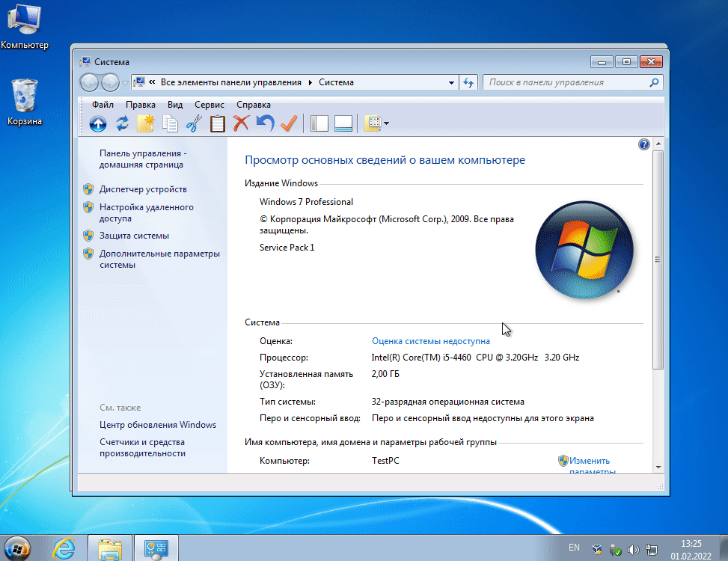728x561 pixels.
Task: Open Windows Explorer from taskbar
Action: click(x=110, y=548)
